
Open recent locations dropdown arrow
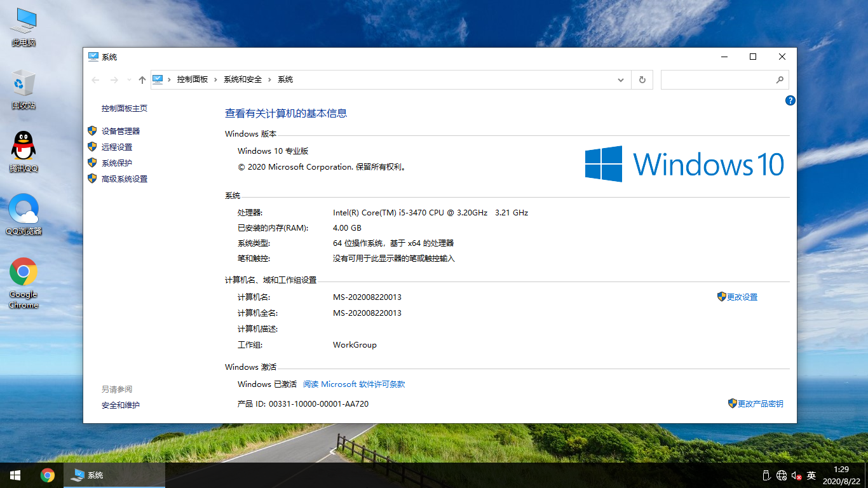click(129, 79)
